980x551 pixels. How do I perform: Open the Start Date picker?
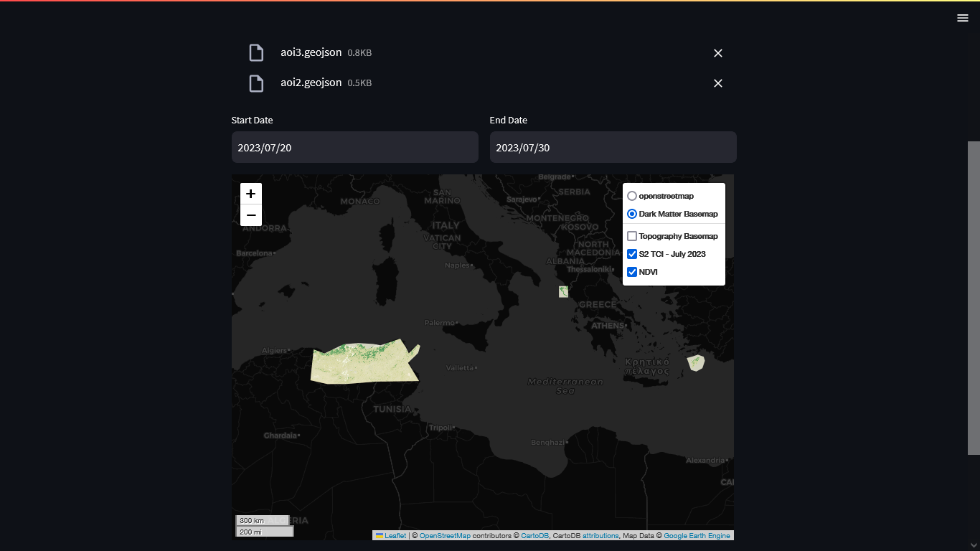[x=354, y=147]
